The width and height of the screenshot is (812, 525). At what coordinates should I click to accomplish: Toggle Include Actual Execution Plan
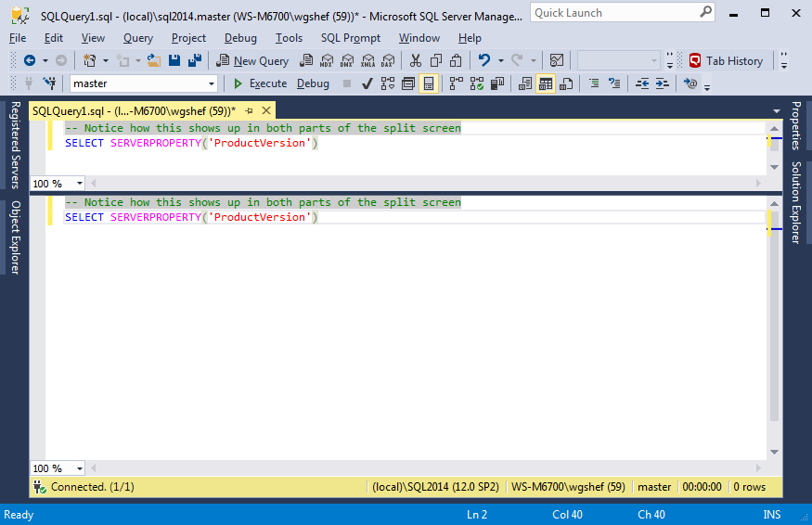point(457,83)
